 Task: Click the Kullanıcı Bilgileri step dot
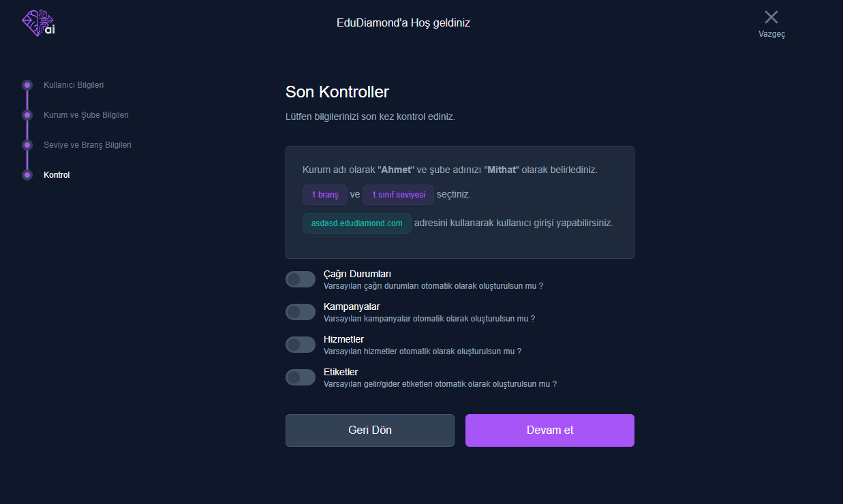27,85
